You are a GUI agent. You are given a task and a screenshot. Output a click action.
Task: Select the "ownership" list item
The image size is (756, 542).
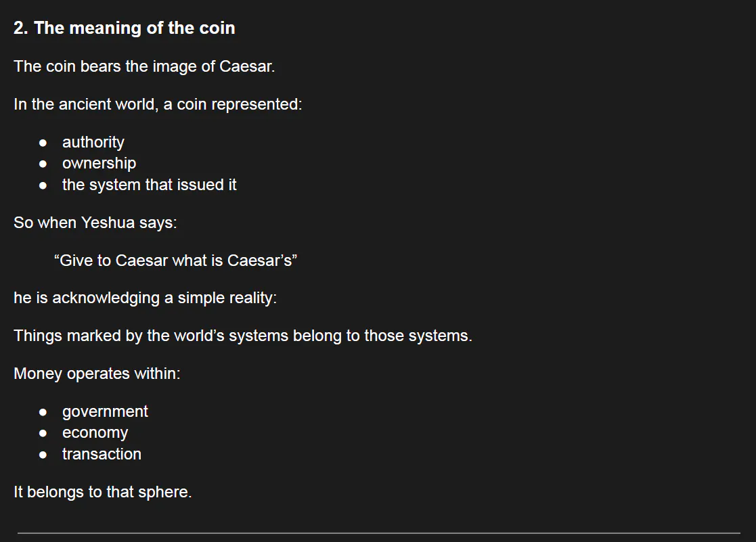[x=99, y=163]
